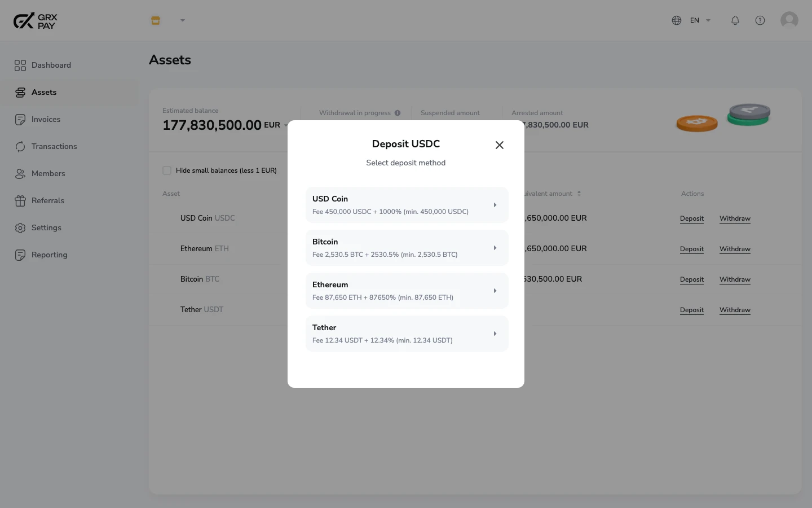Image resolution: width=812 pixels, height=508 pixels.
Task: Click the Reporting sidebar icon
Action: click(x=20, y=255)
